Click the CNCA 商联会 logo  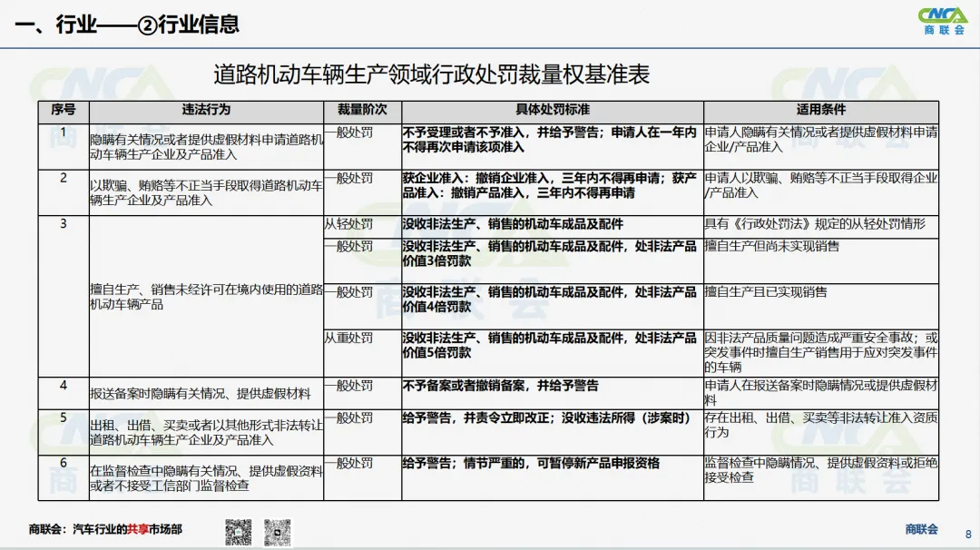(x=943, y=21)
